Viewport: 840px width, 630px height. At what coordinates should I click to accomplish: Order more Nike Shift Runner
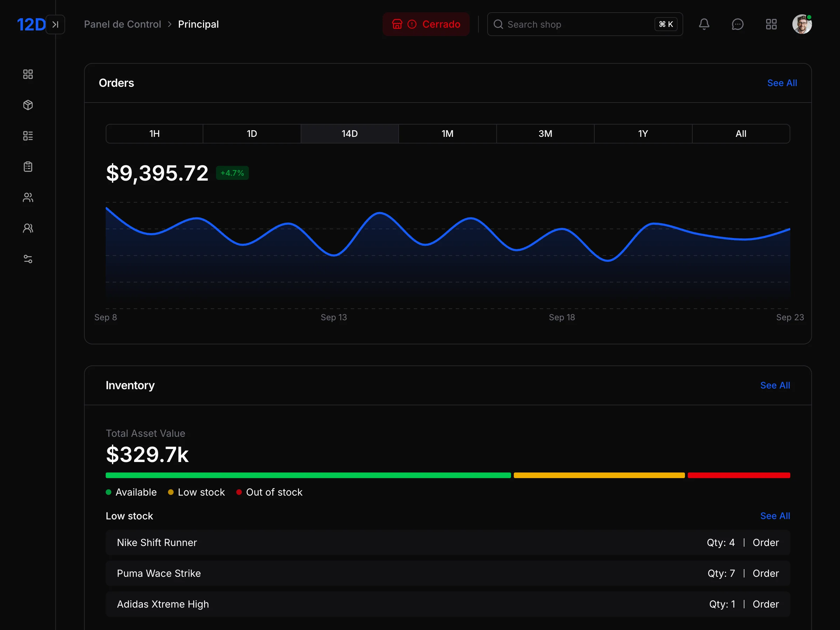[x=765, y=542]
